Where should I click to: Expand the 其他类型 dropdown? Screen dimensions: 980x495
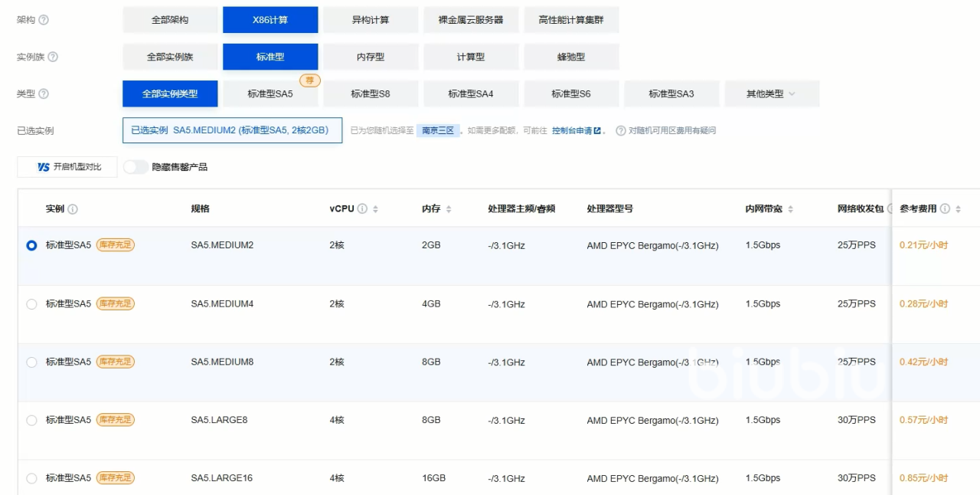772,94
